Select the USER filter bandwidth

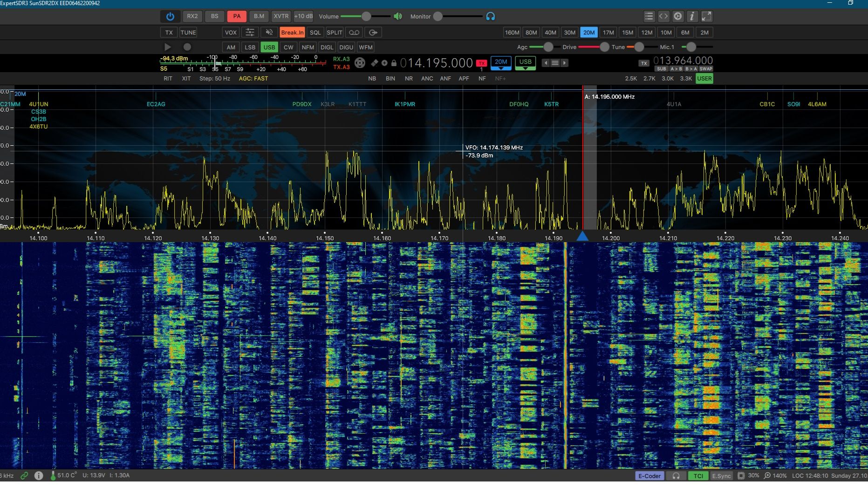click(704, 79)
